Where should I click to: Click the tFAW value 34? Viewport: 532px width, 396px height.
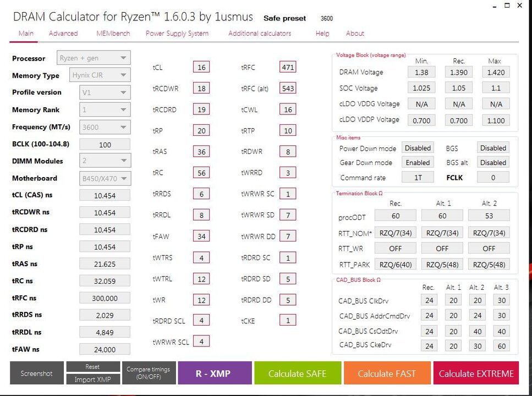[x=201, y=236]
